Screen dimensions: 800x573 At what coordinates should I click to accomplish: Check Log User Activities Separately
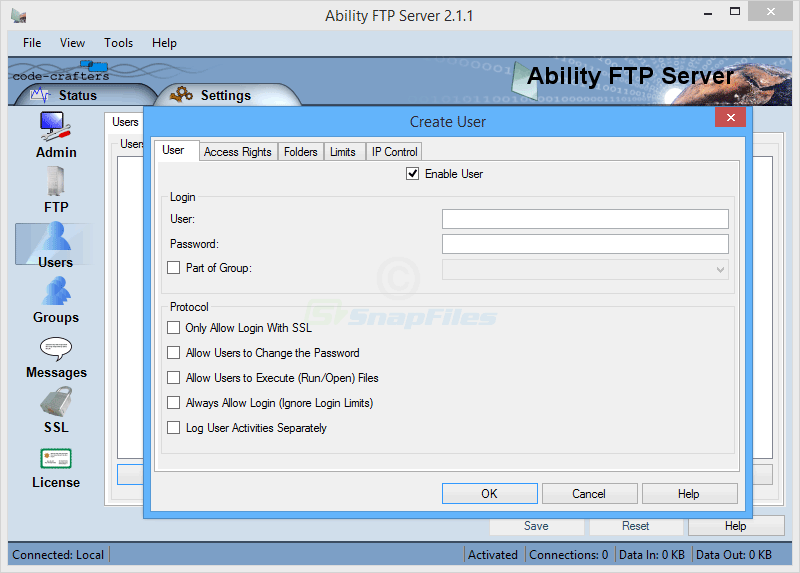point(173,428)
